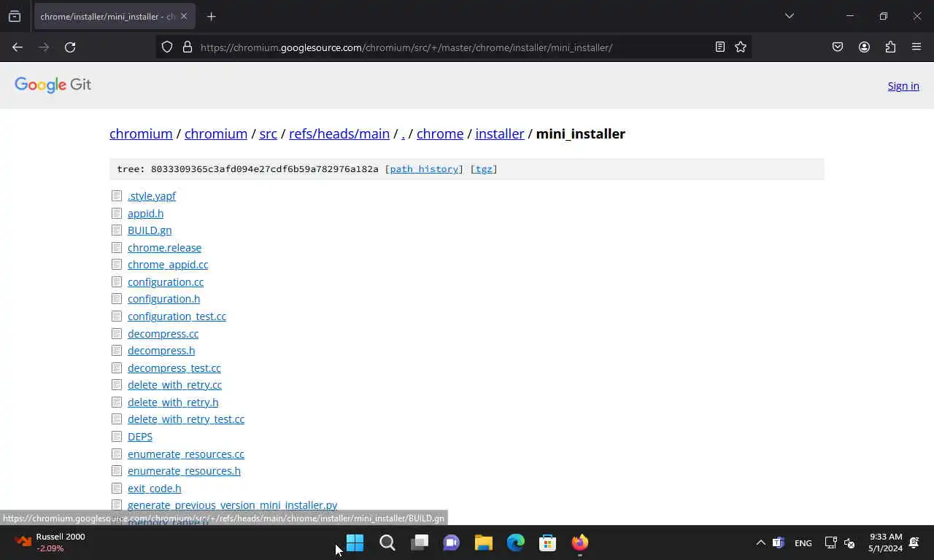Click the Sign in link

click(903, 86)
